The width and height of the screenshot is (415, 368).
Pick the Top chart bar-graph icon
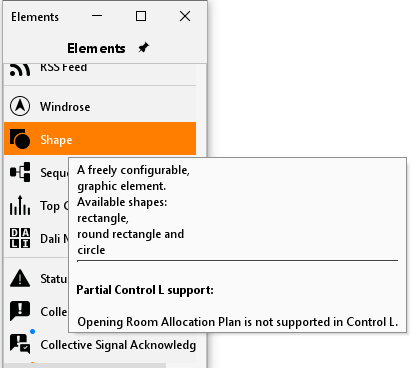[20, 205]
